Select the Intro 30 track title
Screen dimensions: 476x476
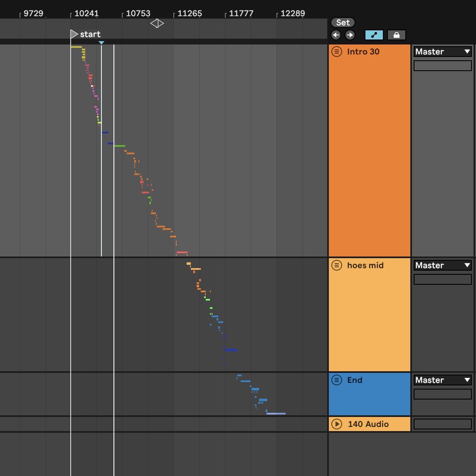click(x=363, y=52)
